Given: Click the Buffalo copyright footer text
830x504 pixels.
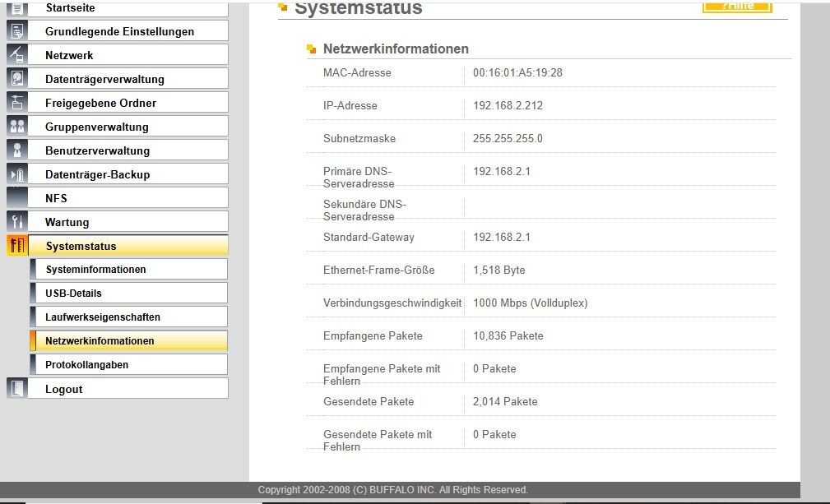Looking at the screenshot, I should click(x=392, y=490).
